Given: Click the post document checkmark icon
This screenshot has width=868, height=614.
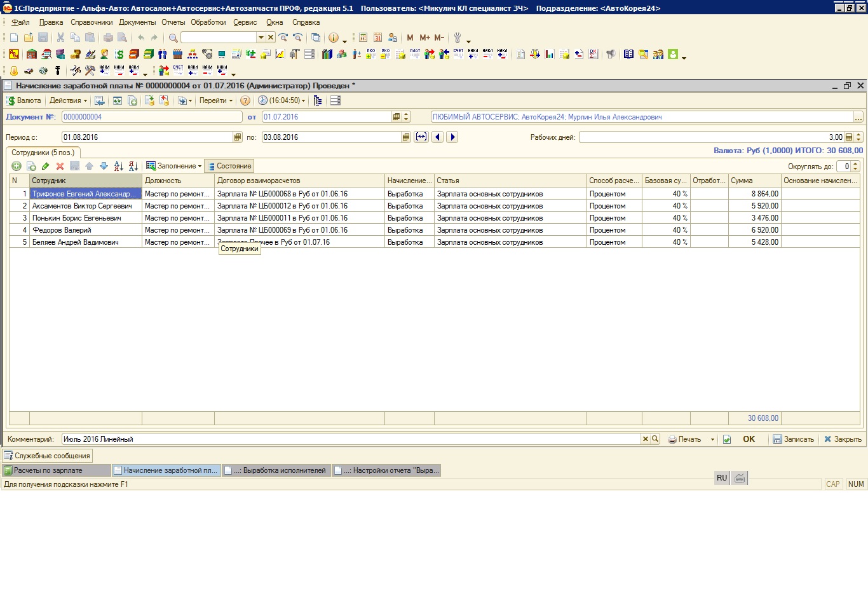Looking at the screenshot, I should click(x=727, y=439).
